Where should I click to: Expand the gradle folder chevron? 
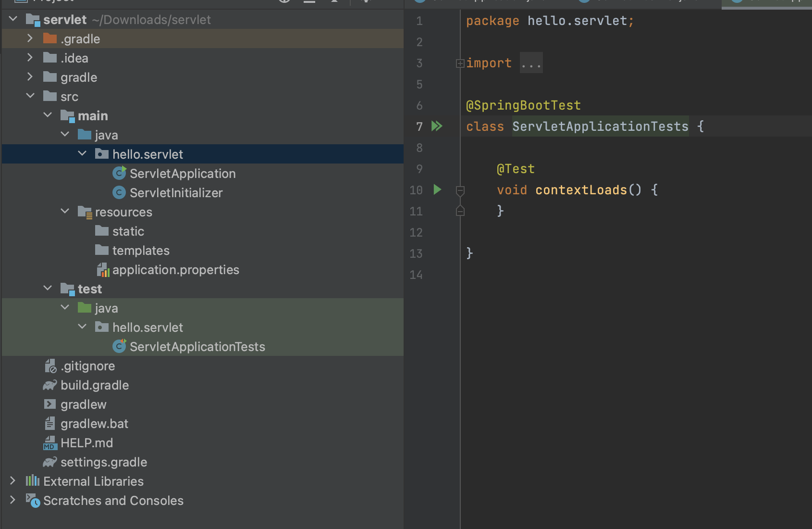pos(30,76)
